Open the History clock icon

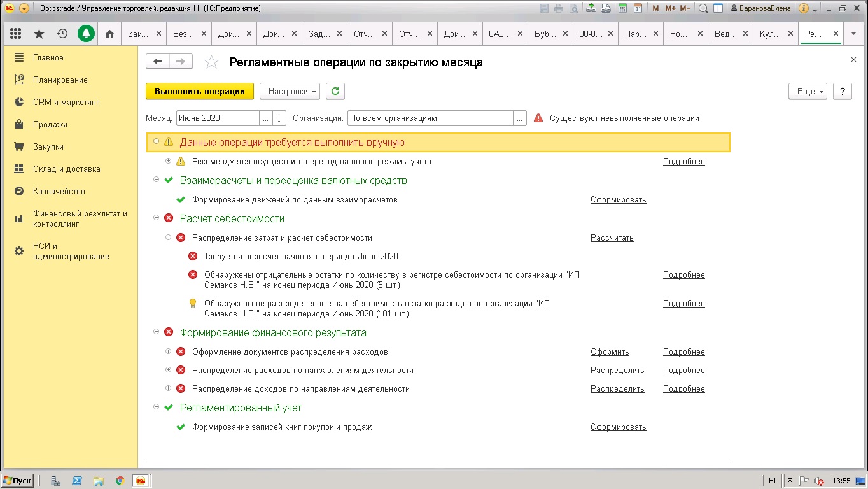tap(62, 34)
